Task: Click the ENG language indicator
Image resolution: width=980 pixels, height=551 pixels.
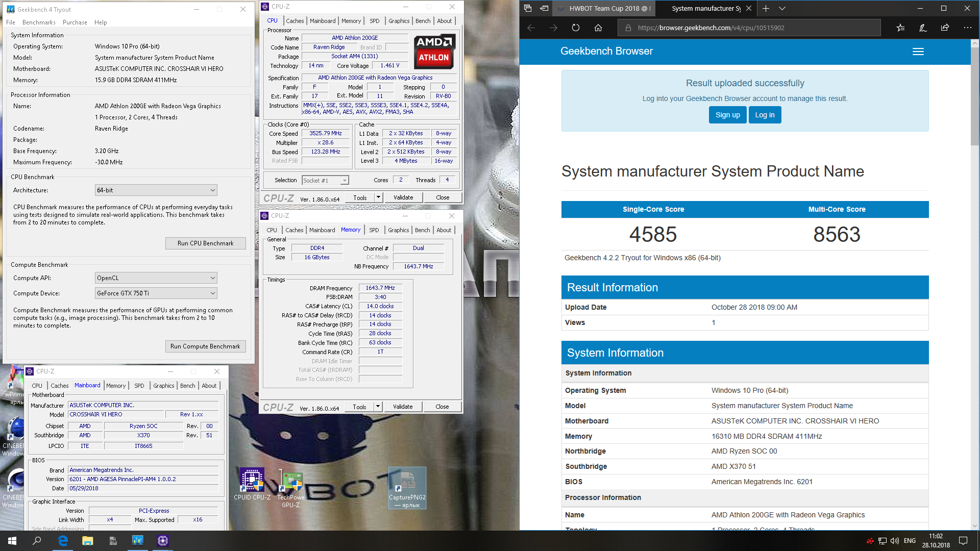Action: tap(910, 541)
